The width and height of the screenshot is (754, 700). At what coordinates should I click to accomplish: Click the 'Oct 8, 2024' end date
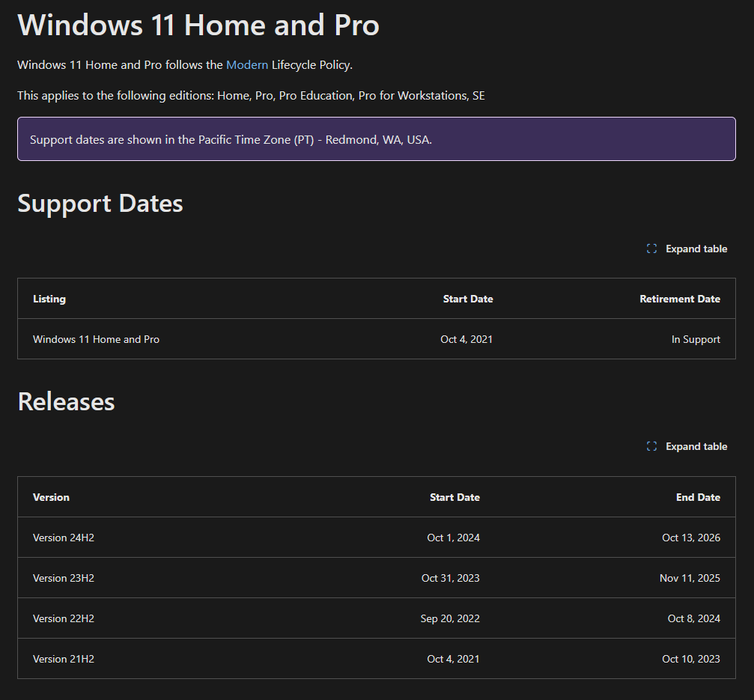(x=693, y=618)
